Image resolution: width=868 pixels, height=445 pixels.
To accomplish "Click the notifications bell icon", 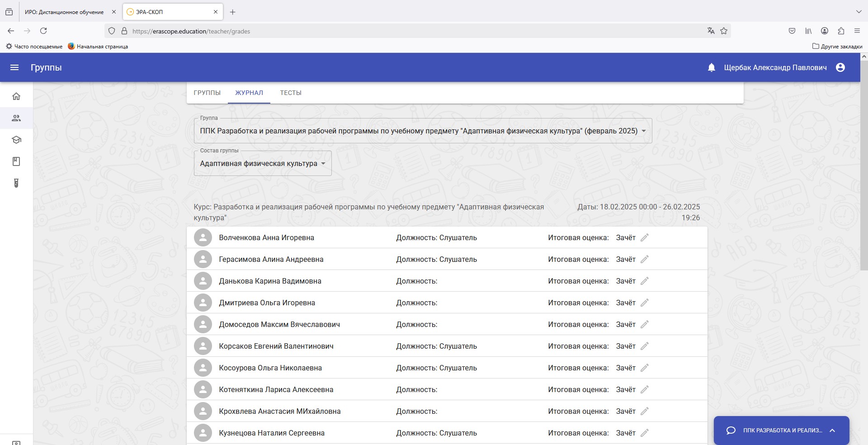I will click(x=711, y=67).
